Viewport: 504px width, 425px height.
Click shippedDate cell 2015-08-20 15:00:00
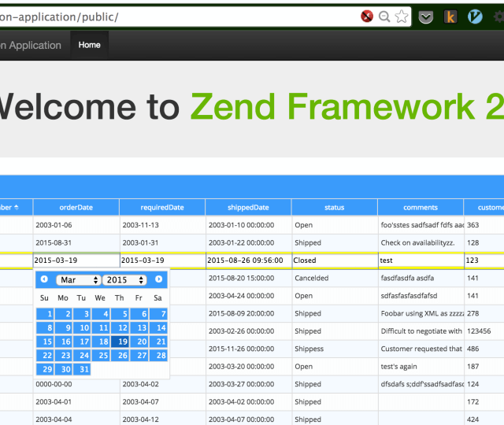(x=249, y=278)
